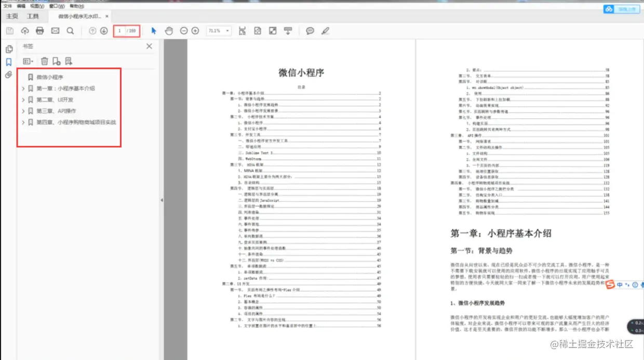Select the Hand tool in the toolbar
Screen dimensions: 644x360
point(169,31)
